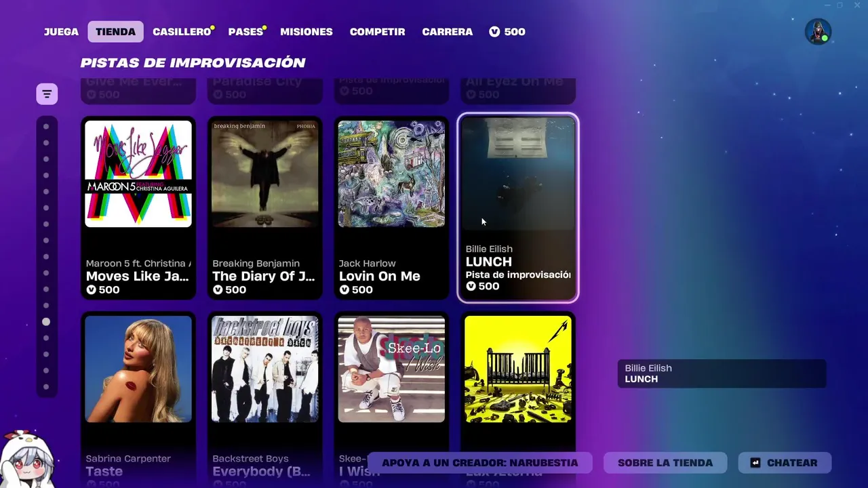Click APOYA A UN CREADOR: NARUBESTIA button
Viewport: 868px width, 488px height.
pos(480,463)
